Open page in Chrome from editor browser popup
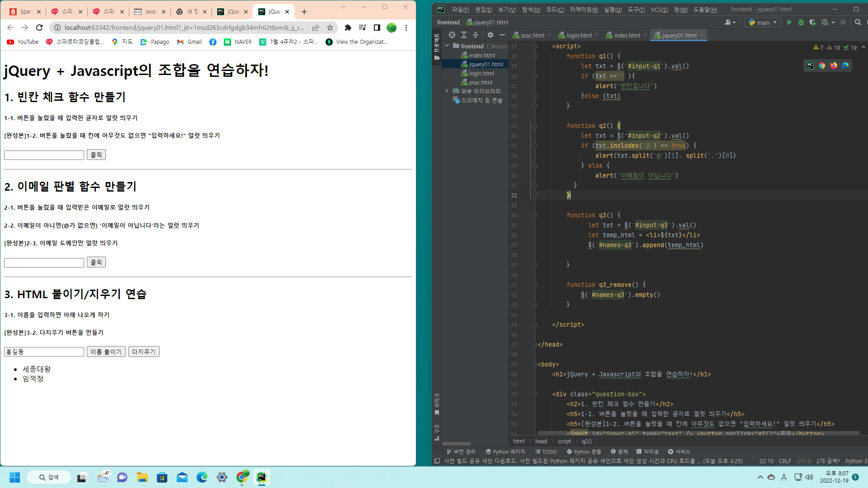 (822, 66)
